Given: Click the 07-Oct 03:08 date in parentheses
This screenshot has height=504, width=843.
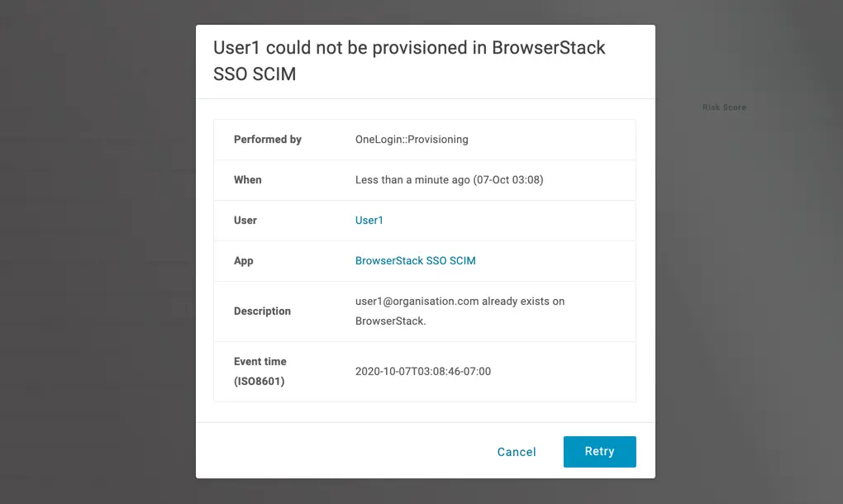Looking at the screenshot, I should tap(508, 180).
